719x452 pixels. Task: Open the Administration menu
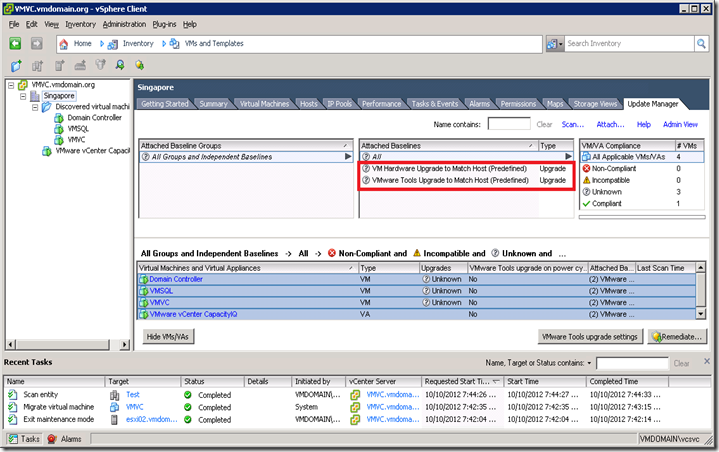(124, 23)
